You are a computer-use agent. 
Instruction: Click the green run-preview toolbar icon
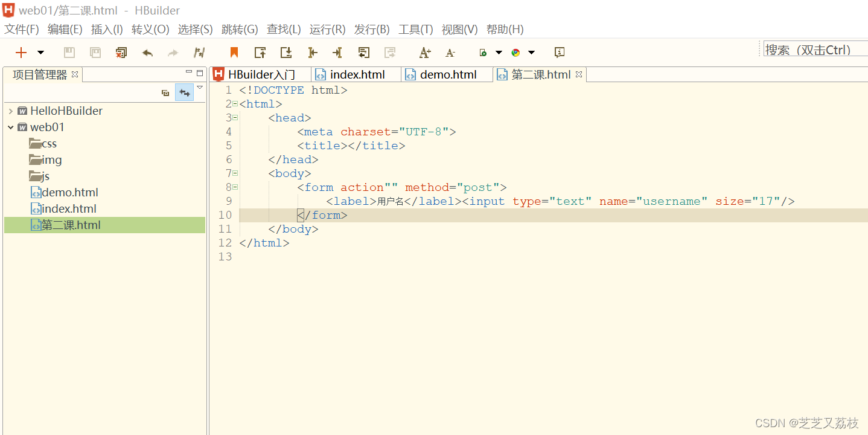[x=483, y=53]
